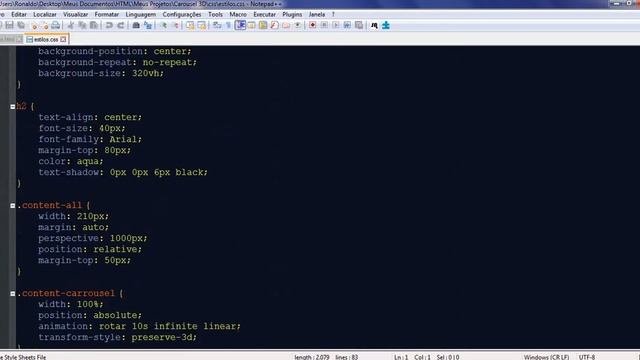640x360 pixels.
Task: Click the Close All toolbar icon
Action: tap(44, 25)
